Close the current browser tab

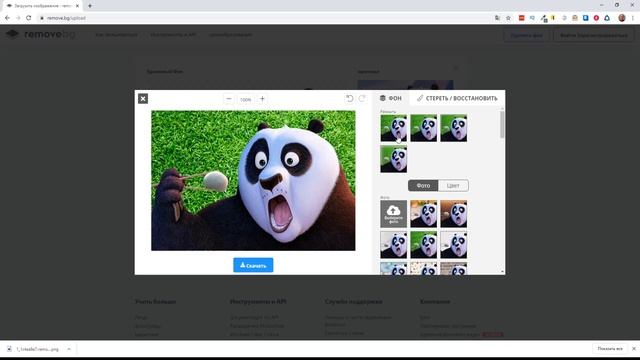point(77,6)
